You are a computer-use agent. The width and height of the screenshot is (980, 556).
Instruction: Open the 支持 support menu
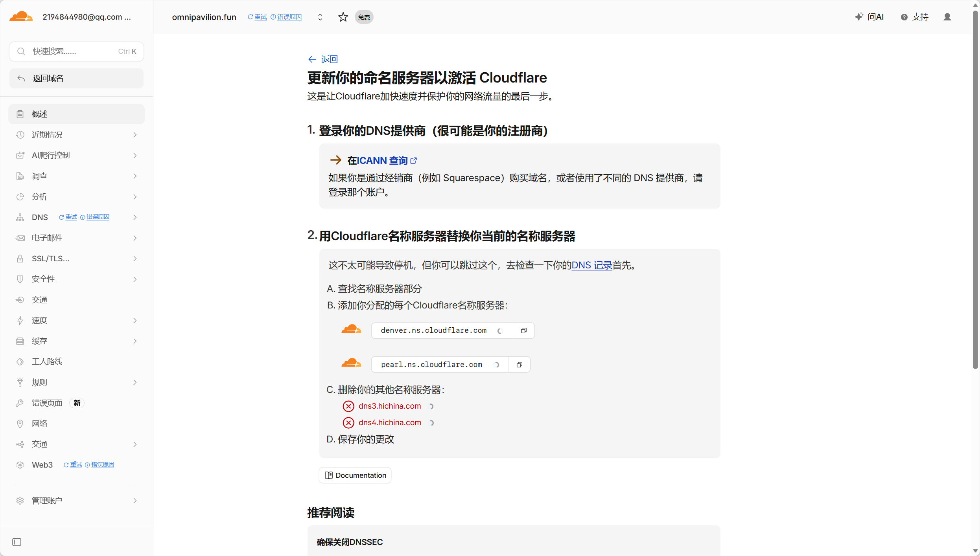click(914, 17)
